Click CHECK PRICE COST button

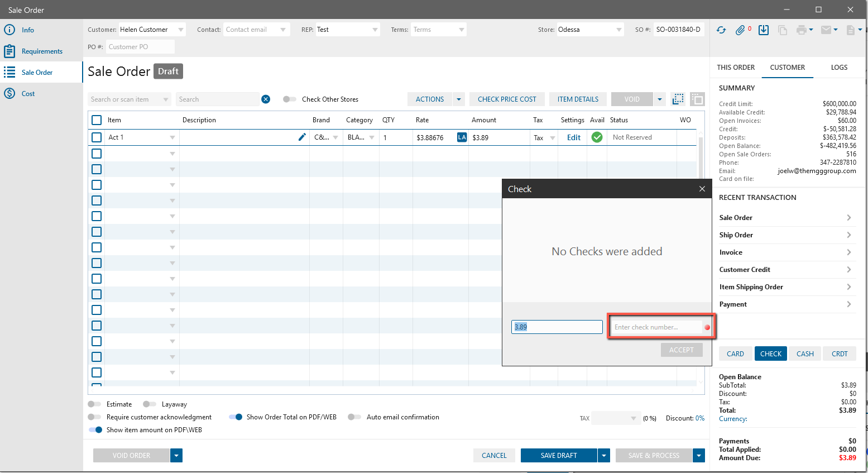507,99
